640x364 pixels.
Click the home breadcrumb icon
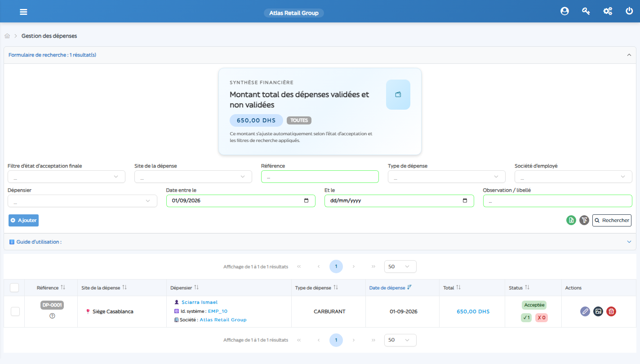pos(7,36)
